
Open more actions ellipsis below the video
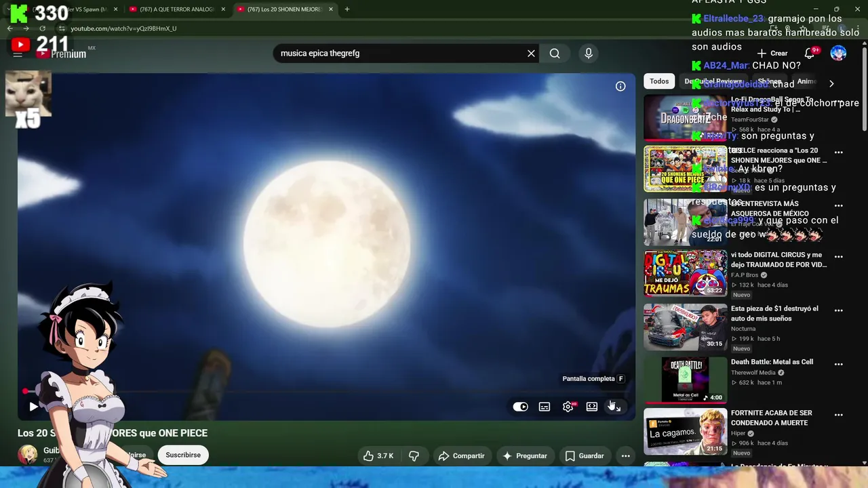(626, 456)
